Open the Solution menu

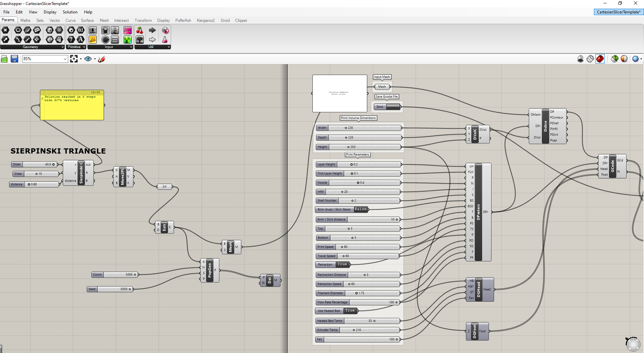click(x=70, y=12)
